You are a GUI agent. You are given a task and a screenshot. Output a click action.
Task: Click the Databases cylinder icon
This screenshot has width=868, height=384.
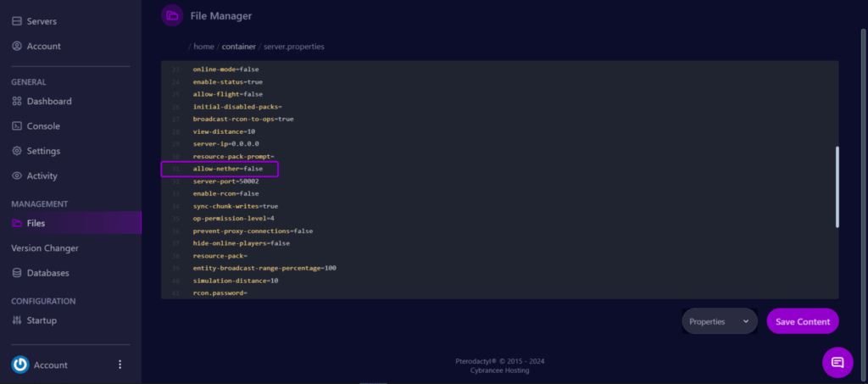point(17,273)
